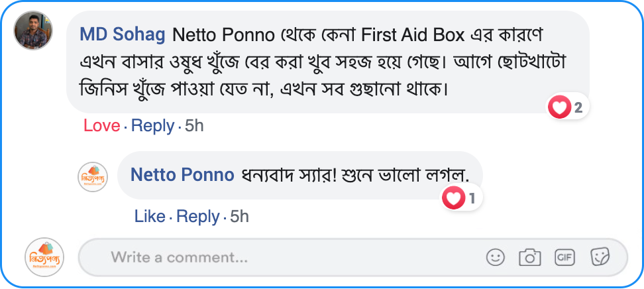This screenshot has height=289, width=644.
Task: Open the Netto Ponno page name link
Action: click(182, 175)
